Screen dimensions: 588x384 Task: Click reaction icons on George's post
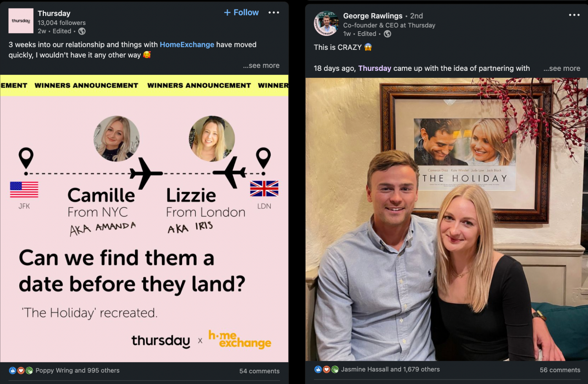[327, 369]
